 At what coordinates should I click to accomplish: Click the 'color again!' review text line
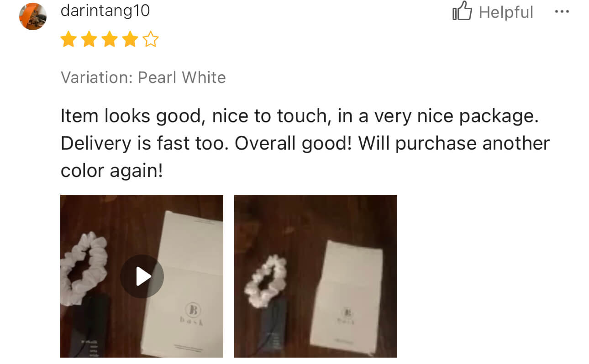pyautogui.click(x=112, y=171)
